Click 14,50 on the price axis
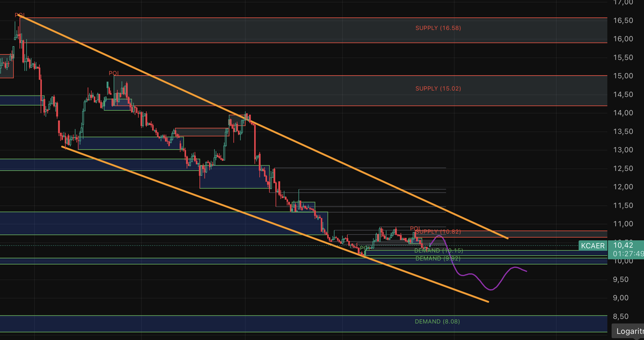The height and width of the screenshot is (340, 644). pyautogui.click(x=624, y=95)
